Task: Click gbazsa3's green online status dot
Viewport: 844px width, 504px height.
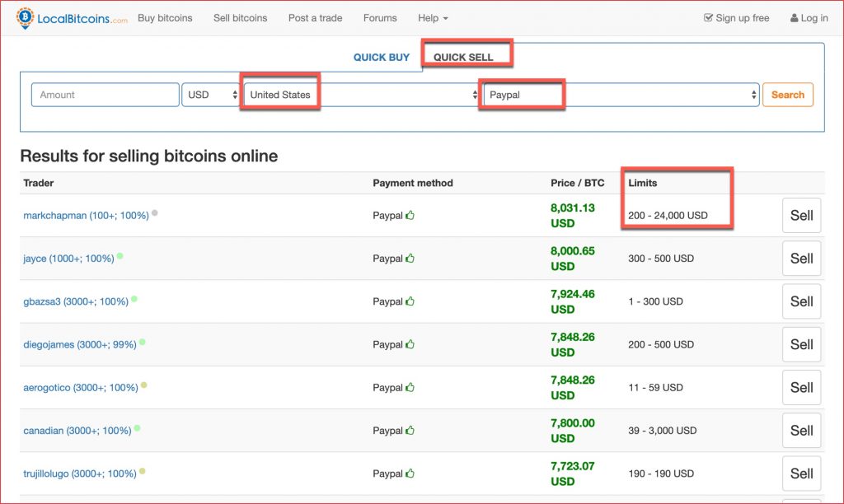Action: pos(134,299)
